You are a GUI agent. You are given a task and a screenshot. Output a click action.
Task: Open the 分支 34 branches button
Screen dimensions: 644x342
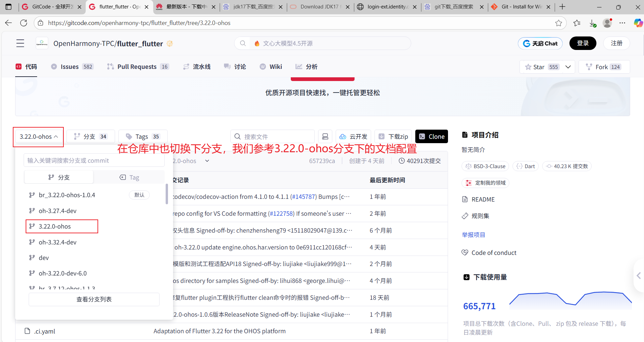(91, 136)
